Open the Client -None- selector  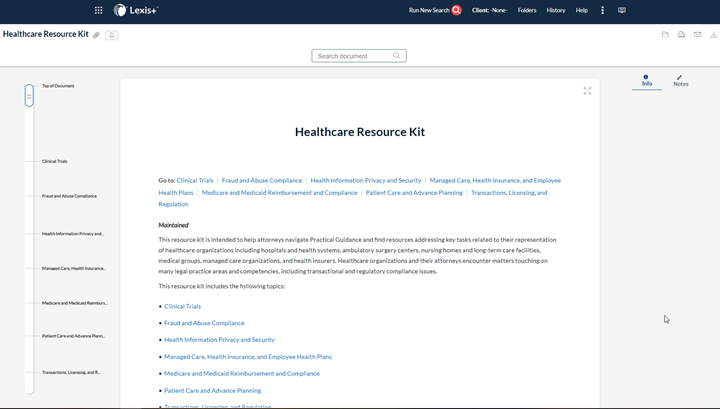489,10
